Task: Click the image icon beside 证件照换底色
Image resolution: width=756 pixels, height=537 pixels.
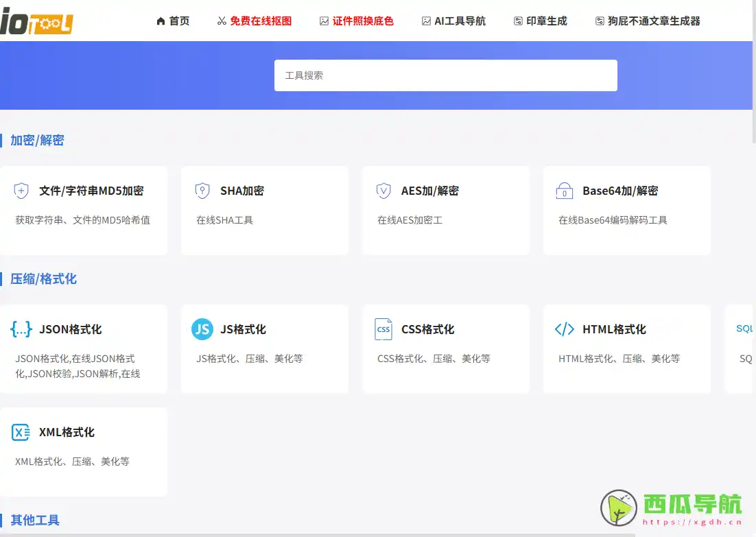Action: point(324,21)
